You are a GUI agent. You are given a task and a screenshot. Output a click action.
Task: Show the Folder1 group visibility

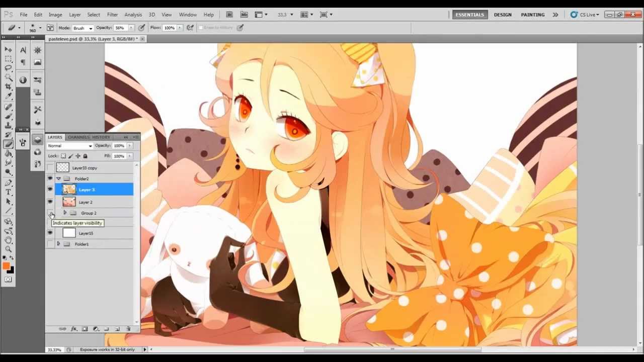point(50,244)
